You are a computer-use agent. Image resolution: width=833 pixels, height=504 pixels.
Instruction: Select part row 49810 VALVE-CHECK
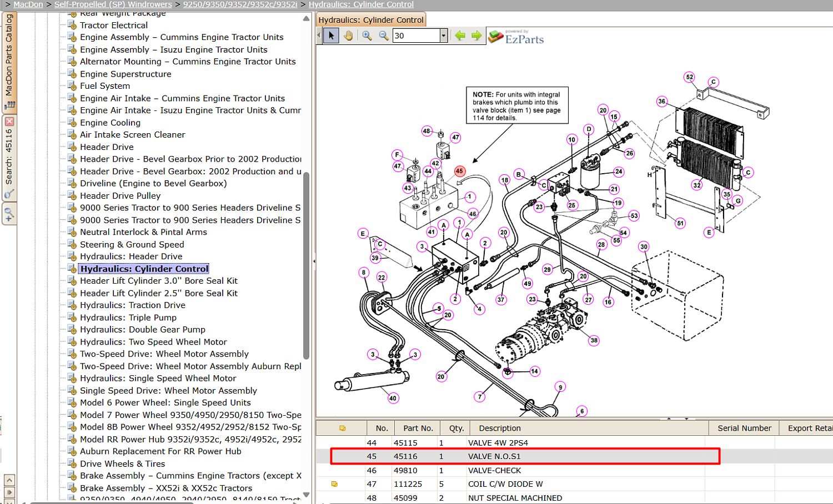click(574, 470)
